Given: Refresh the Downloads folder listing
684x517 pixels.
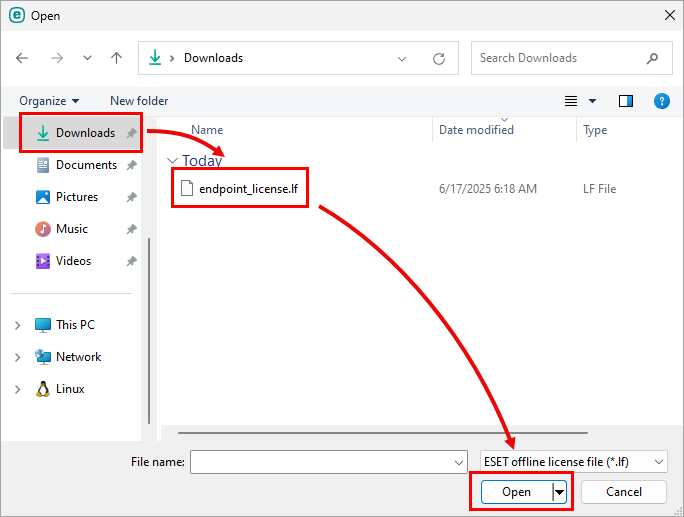Looking at the screenshot, I should coord(439,58).
